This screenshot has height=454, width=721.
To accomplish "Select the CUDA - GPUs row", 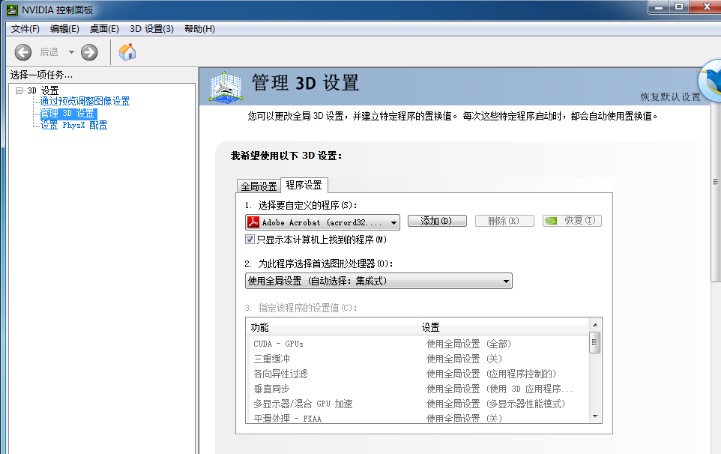I will tap(418, 344).
